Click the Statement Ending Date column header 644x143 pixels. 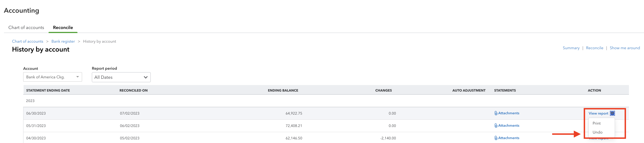tap(48, 90)
